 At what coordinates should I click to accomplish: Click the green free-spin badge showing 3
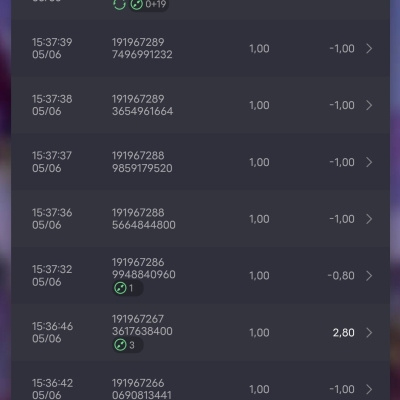point(128,345)
